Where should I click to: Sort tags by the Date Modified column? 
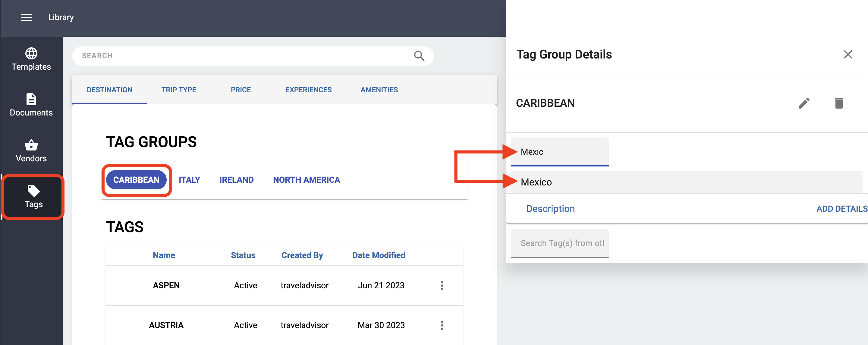379,255
